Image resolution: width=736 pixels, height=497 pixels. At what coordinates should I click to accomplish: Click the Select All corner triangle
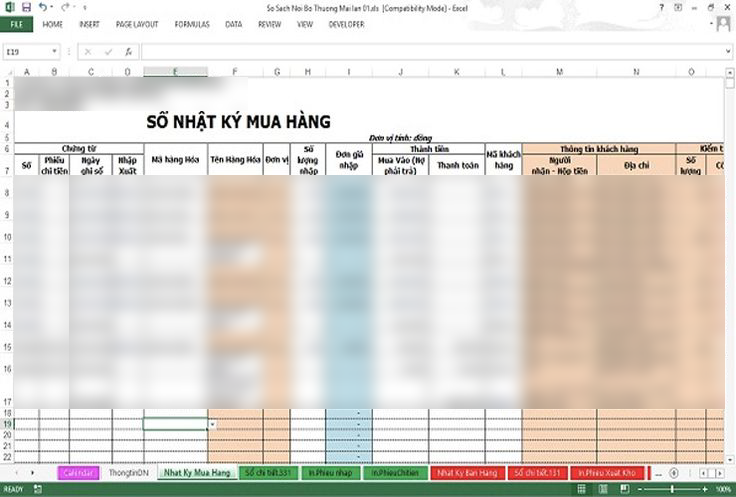tap(8, 72)
